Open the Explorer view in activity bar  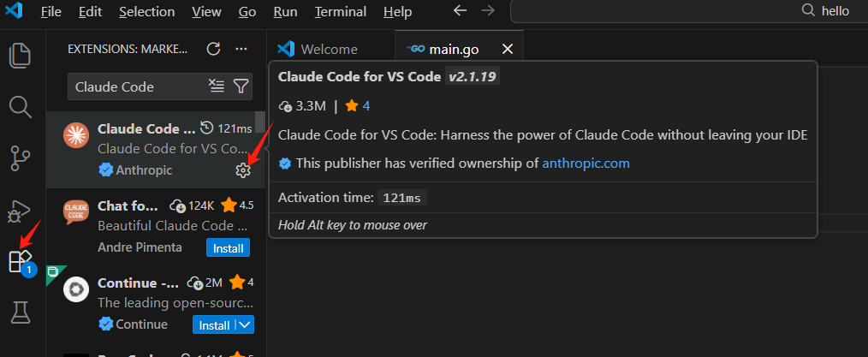(21, 56)
